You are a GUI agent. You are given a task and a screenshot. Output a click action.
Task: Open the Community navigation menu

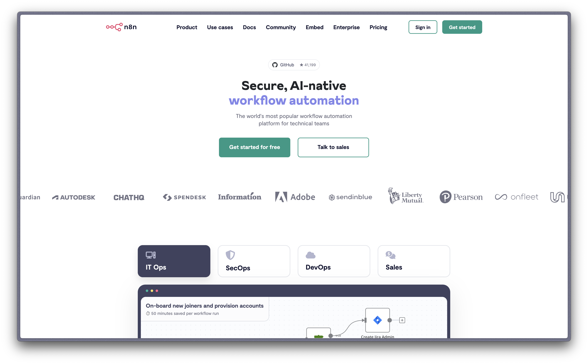tap(281, 27)
